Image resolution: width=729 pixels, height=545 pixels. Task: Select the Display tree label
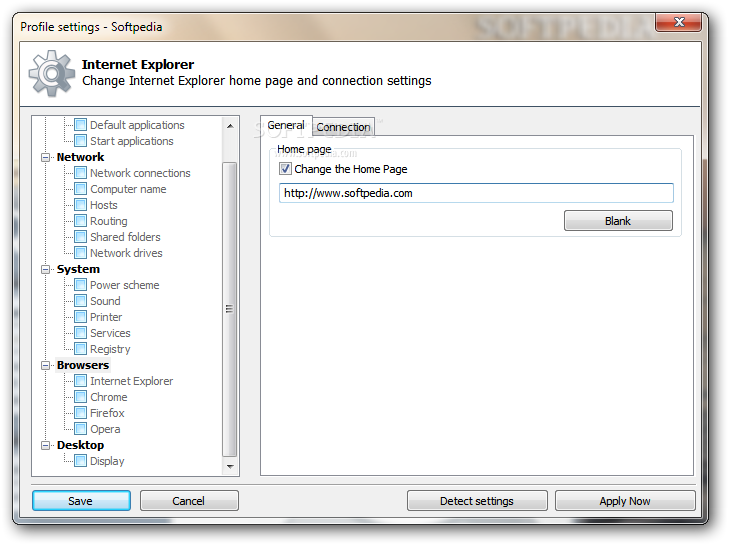click(x=107, y=461)
